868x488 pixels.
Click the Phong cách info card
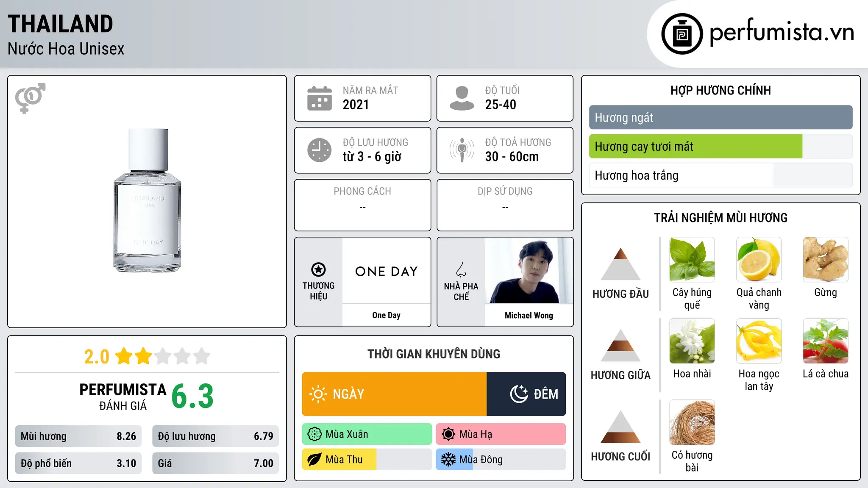pyautogui.click(x=362, y=205)
